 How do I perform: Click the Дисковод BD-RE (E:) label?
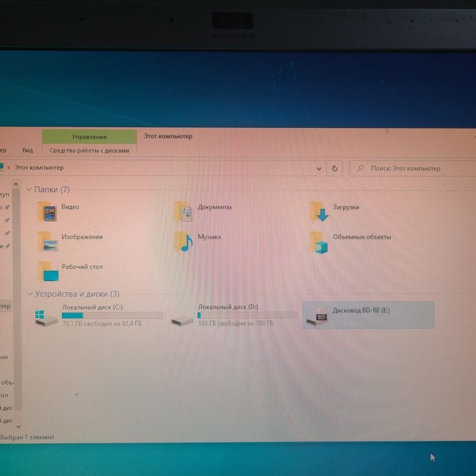point(361,310)
